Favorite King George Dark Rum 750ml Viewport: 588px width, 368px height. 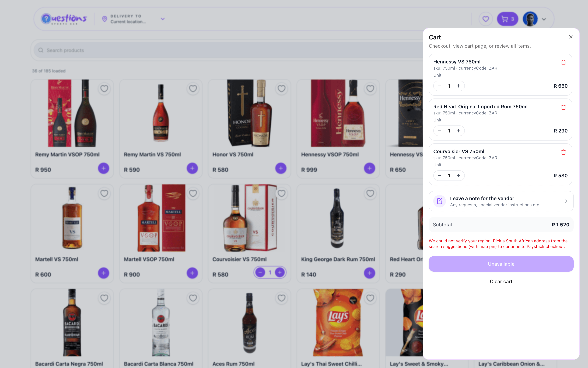pyautogui.click(x=370, y=193)
